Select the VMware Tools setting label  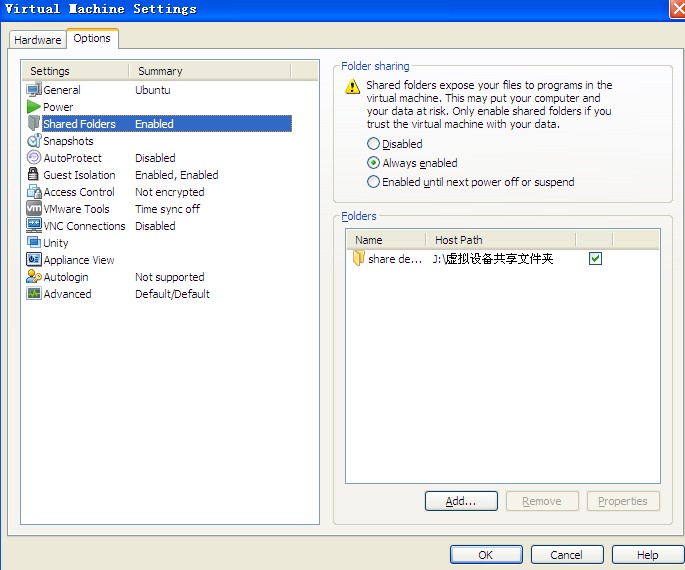click(x=76, y=209)
